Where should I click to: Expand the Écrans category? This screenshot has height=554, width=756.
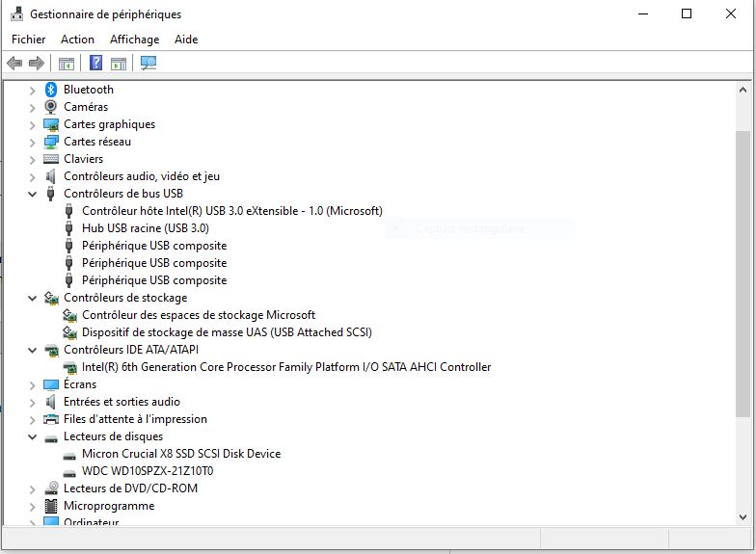pos(33,385)
